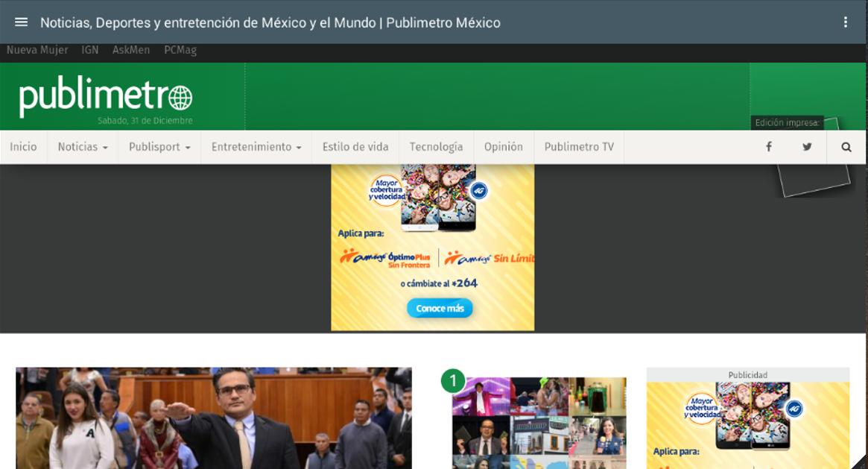Click the search magnifier icon

(x=846, y=147)
